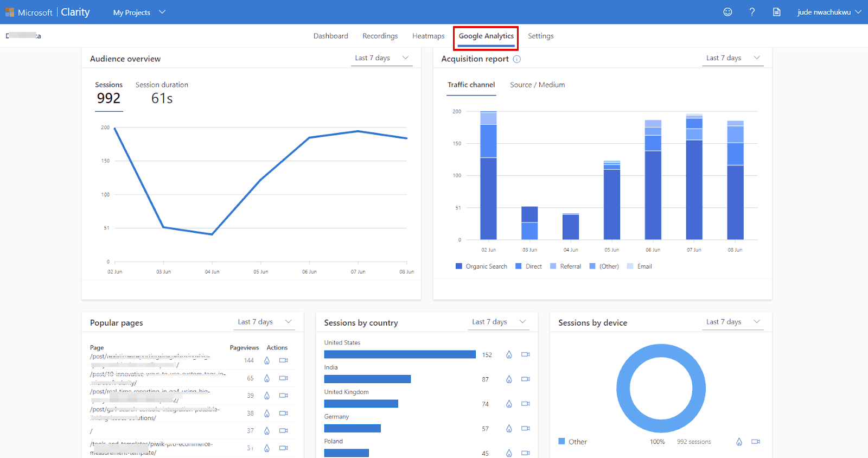Open recordings for page with 65 pageviews

coord(283,378)
